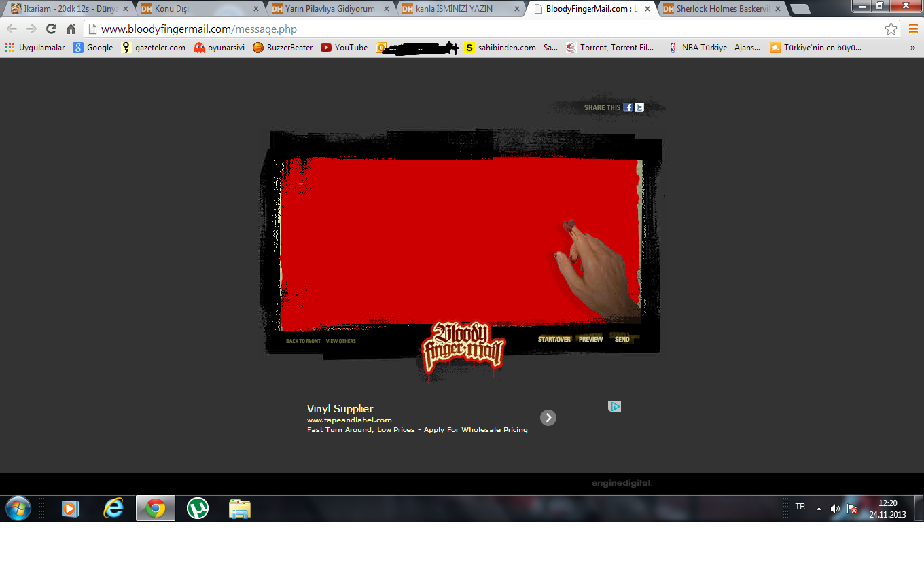Switch to kanla İSMİNİZİ YAZIN tab
924x578 pixels.
(x=460, y=9)
